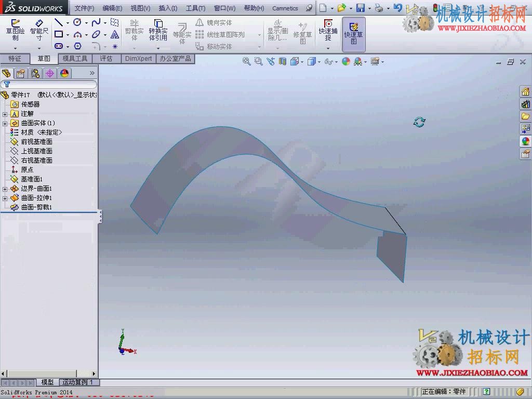Screen dimensions: 532x399
Task: Select the Smart Dimension (智能尺寸) tool
Action: (39, 30)
